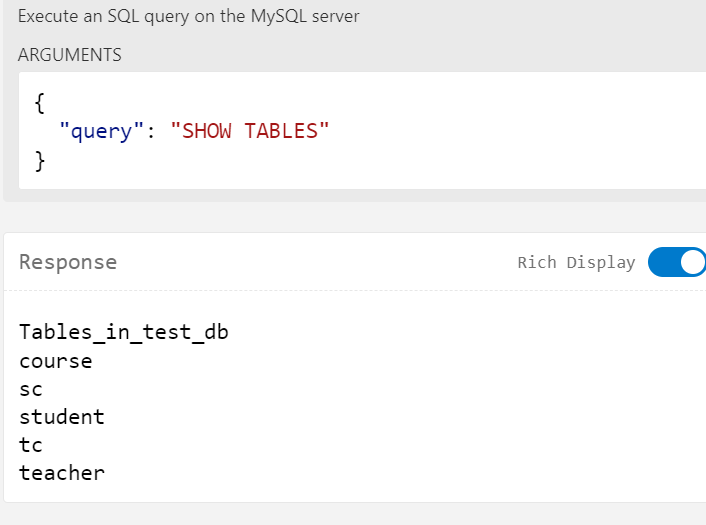
Task: Click the colon after the query key
Action: pos(150,132)
